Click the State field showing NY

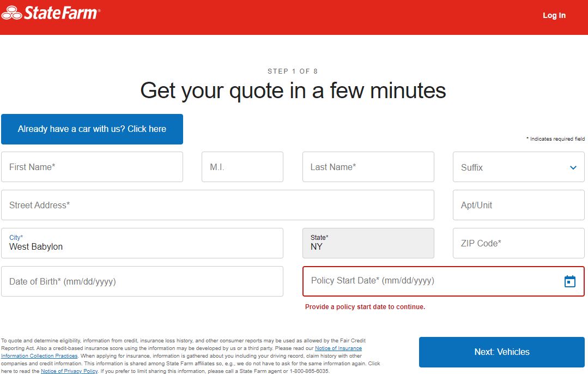pos(368,244)
